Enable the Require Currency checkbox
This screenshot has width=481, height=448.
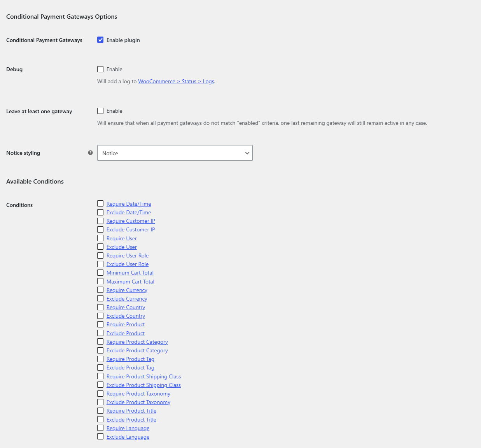(x=100, y=290)
